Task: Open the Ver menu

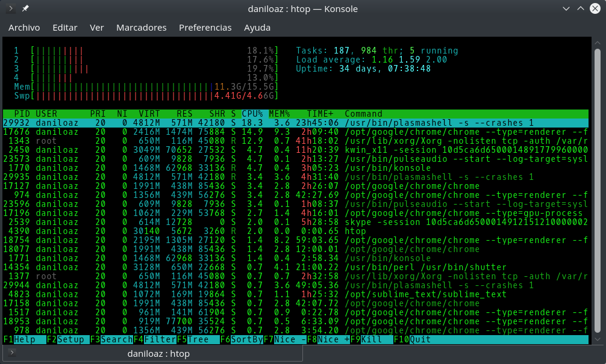Action: pos(95,28)
